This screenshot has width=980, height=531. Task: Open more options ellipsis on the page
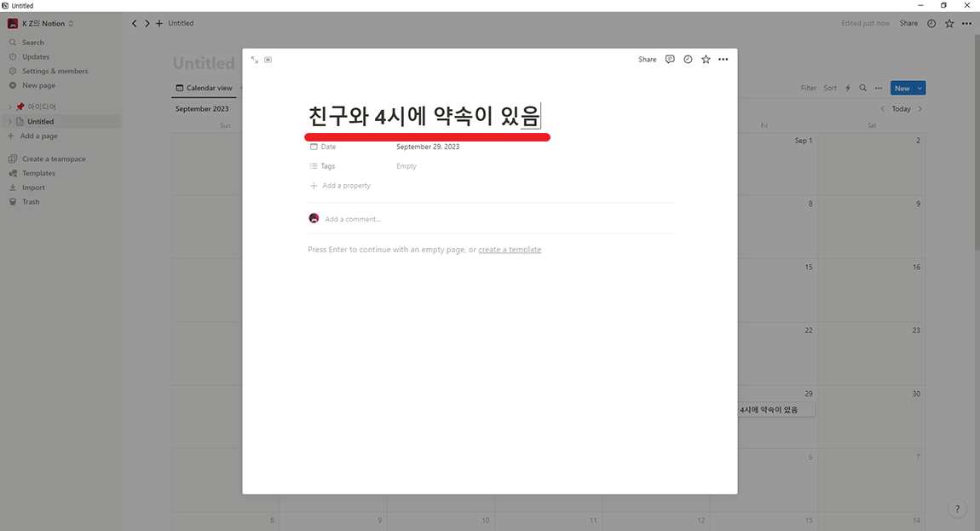tap(723, 59)
